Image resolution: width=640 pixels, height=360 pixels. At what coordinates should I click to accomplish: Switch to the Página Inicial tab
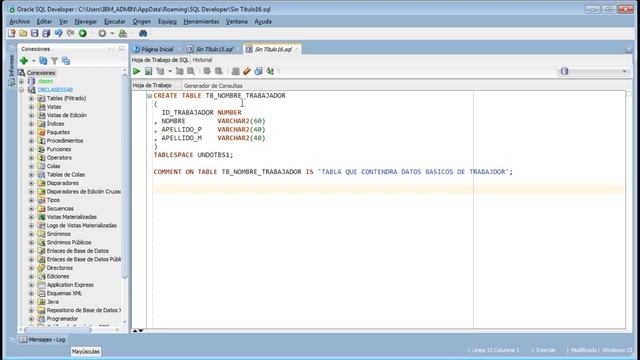[x=157, y=49]
